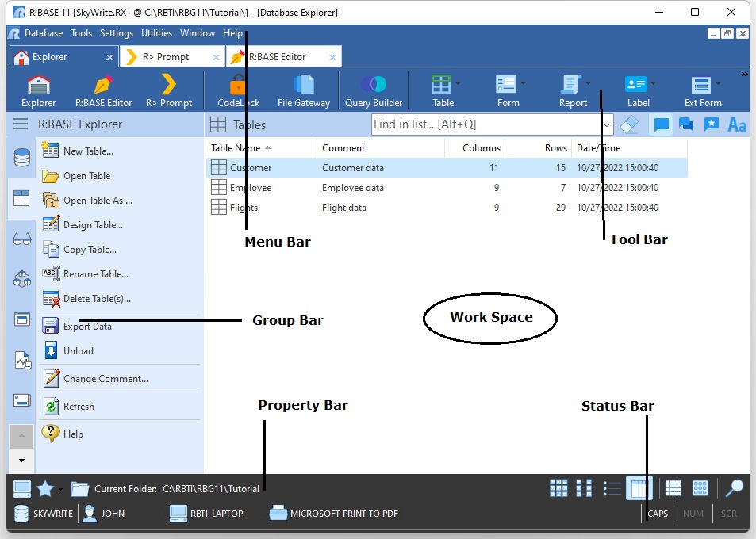Click Change Comment...
The image size is (756, 539).
click(95, 379)
